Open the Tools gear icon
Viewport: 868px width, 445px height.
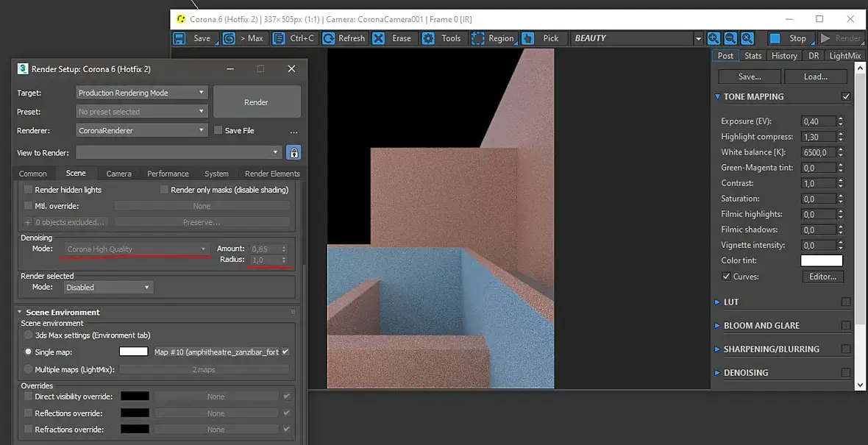(x=428, y=38)
